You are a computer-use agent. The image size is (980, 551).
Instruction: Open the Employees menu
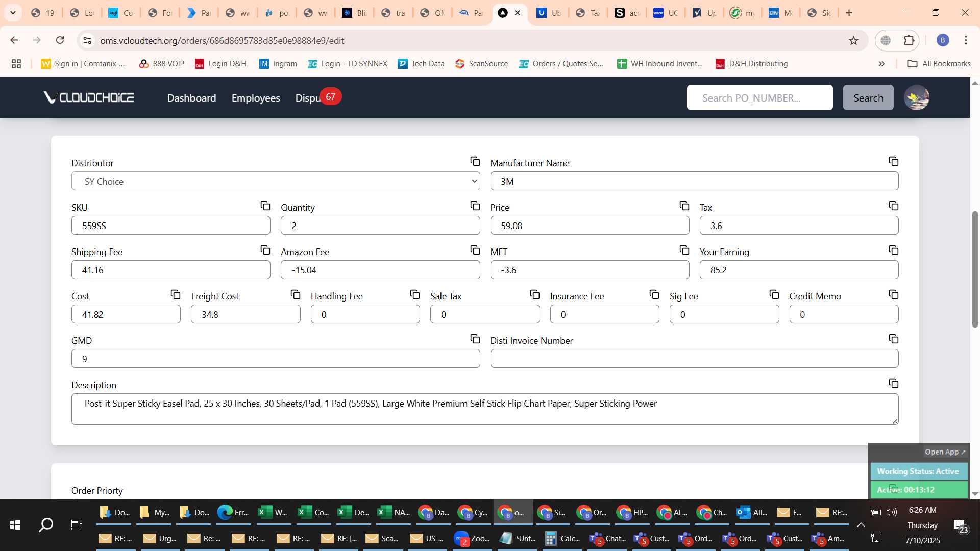pyautogui.click(x=256, y=98)
